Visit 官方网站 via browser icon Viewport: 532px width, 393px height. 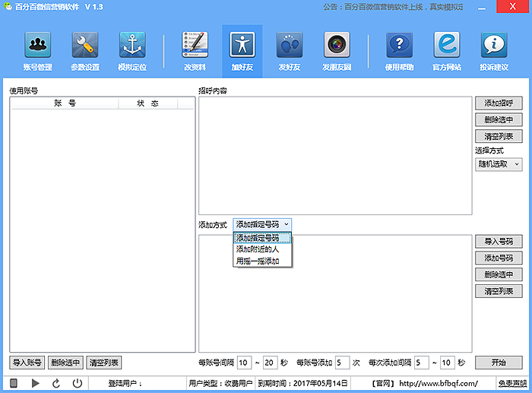[447, 47]
